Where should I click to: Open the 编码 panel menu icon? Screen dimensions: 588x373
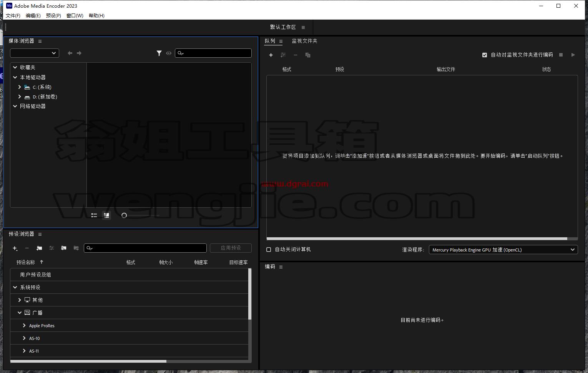[x=281, y=267]
